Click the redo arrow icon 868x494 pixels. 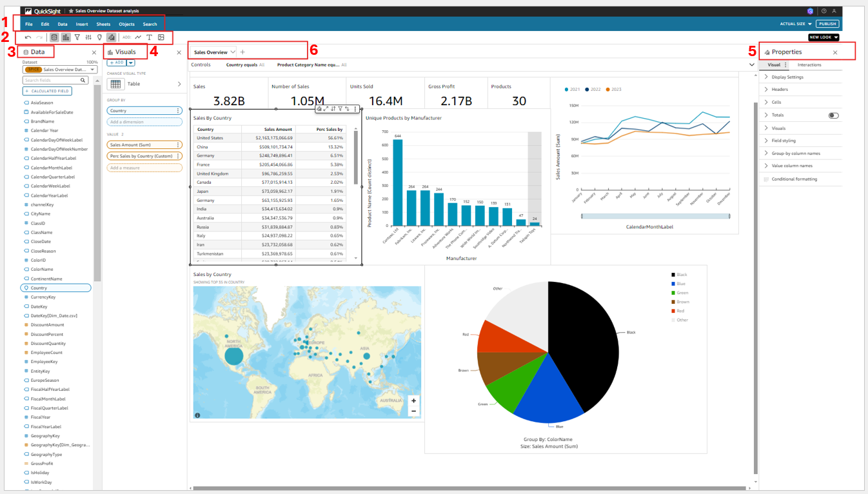[40, 37]
